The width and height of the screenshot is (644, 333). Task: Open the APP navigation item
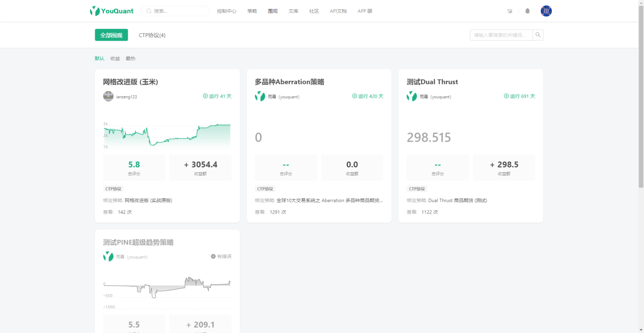click(x=365, y=11)
